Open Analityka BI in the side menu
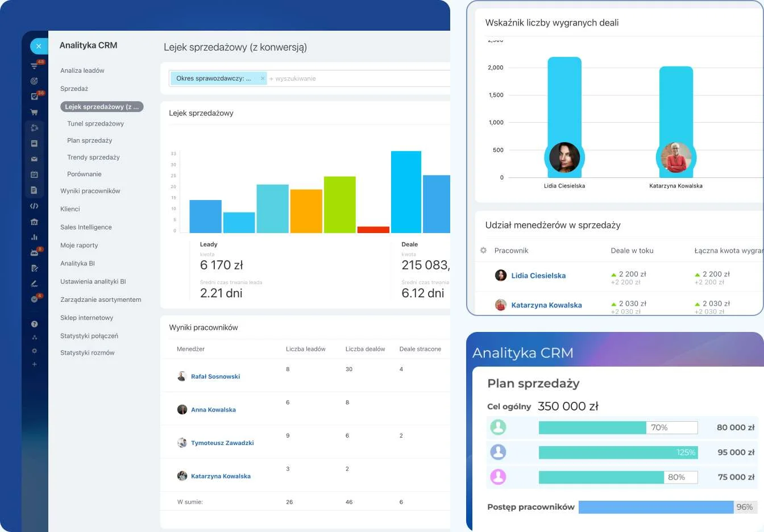 [77, 264]
